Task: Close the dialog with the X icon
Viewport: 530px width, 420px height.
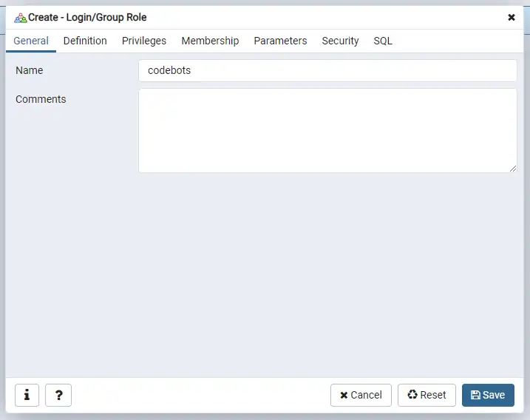Action: click(512, 17)
